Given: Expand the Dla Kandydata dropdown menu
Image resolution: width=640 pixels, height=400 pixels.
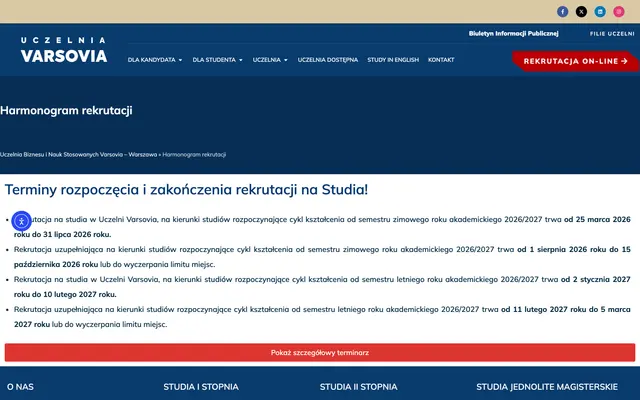Looking at the screenshot, I should click(x=155, y=60).
